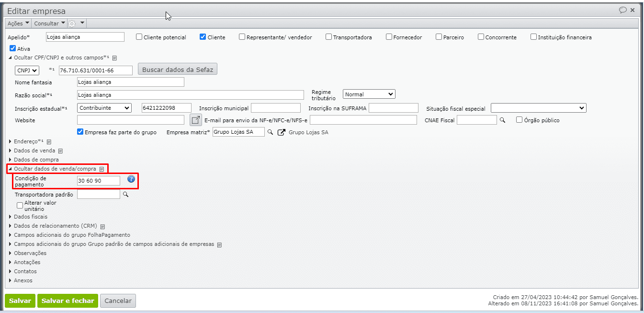Uncheck Empresa faz parte do grupo
The height and width of the screenshot is (313, 644).
click(x=80, y=132)
